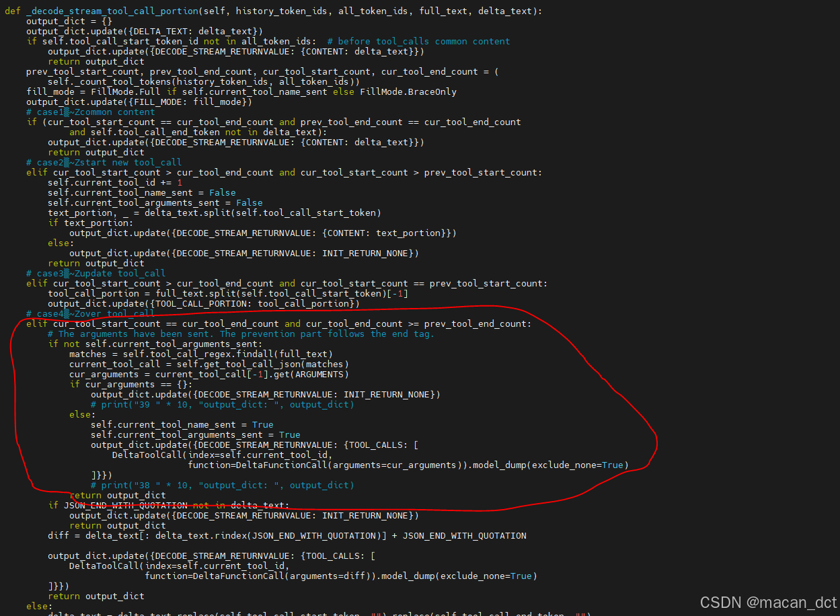840x616 pixels.
Task: Click 'TOOL_CALL_PORTION: tool_call_portion' update line
Action: (x=204, y=303)
